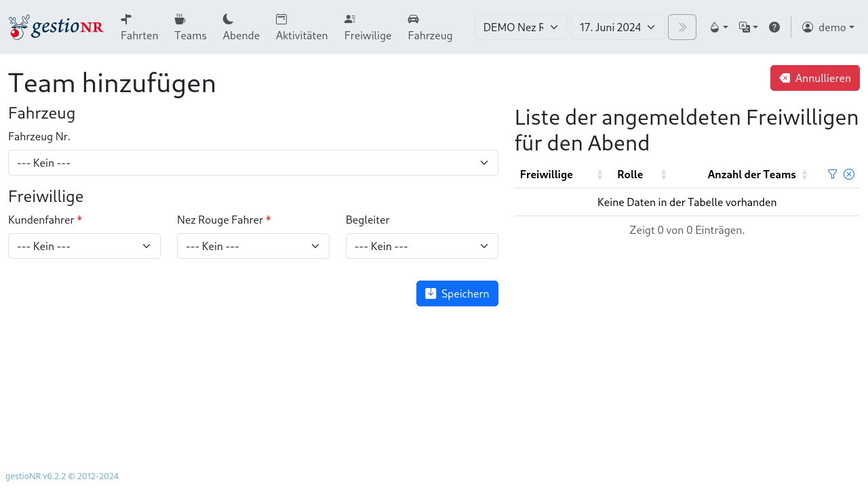868x488 pixels.
Task: Click the help question mark icon
Action: (x=774, y=27)
